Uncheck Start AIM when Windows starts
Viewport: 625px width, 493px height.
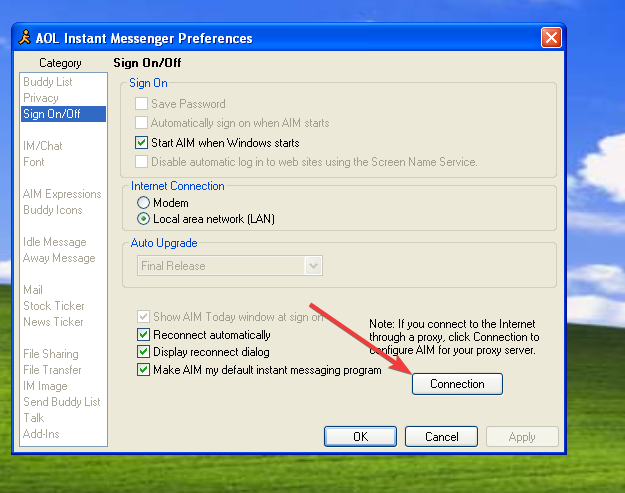[141, 143]
